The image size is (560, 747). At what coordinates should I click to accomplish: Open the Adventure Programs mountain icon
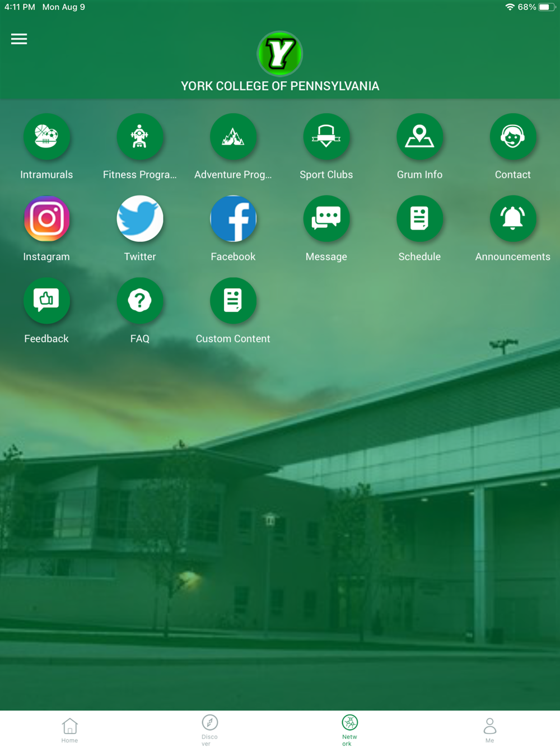coord(233,137)
